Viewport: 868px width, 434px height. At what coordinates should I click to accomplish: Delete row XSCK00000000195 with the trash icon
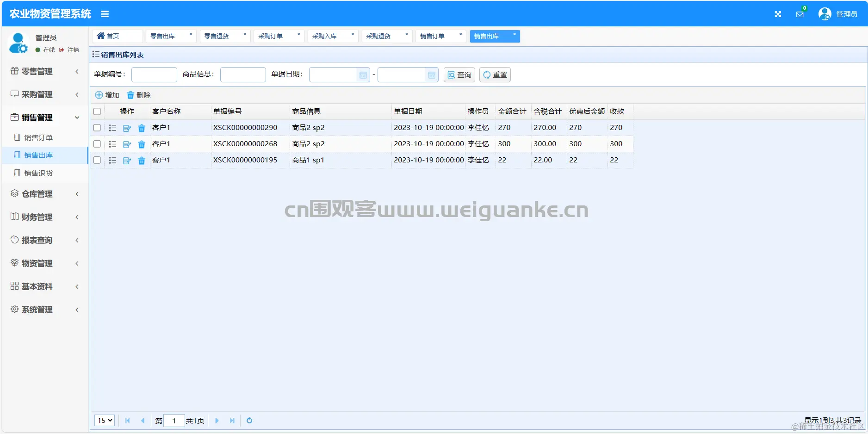[x=142, y=161]
